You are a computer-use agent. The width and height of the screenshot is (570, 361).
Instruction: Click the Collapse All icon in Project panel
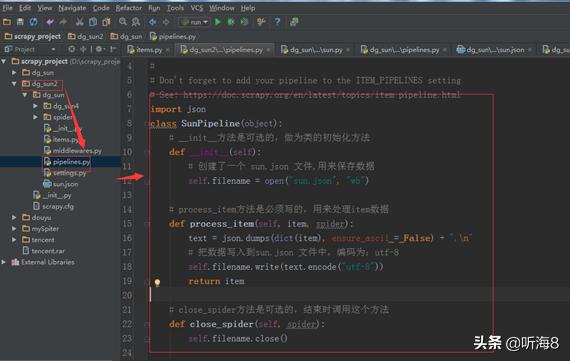83,49
